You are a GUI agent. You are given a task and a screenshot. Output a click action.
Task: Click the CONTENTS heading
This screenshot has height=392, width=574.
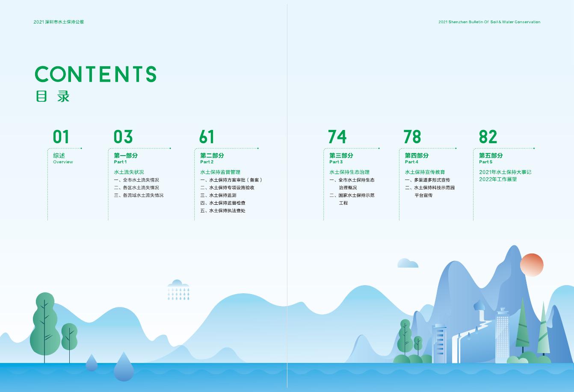tap(96, 74)
